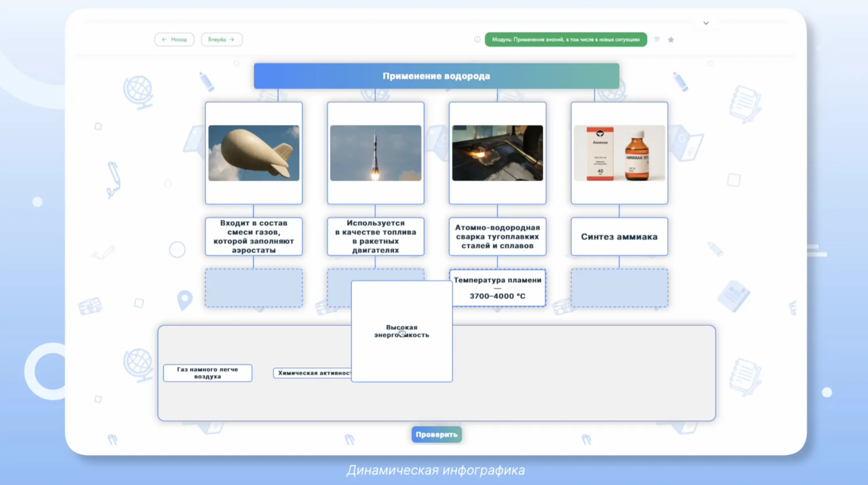Click the ammonia bottle image

point(619,153)
